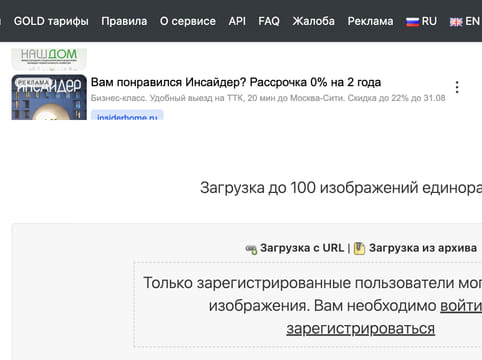Viewport: 482px width, 360px height.
Task: Click heading Загрузка до 100 изображений
Action: 341,188
